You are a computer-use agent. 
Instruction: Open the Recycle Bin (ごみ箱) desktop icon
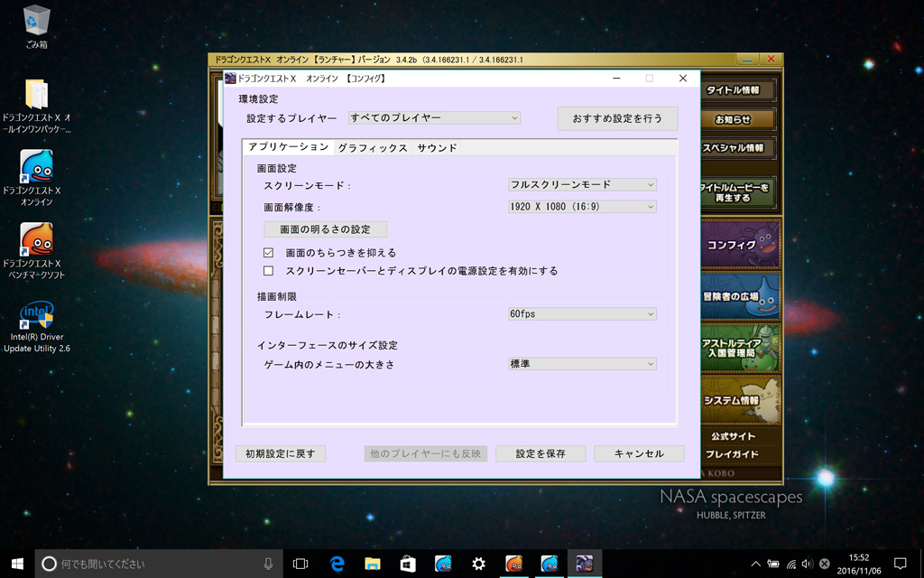click(x=36, y=26)
